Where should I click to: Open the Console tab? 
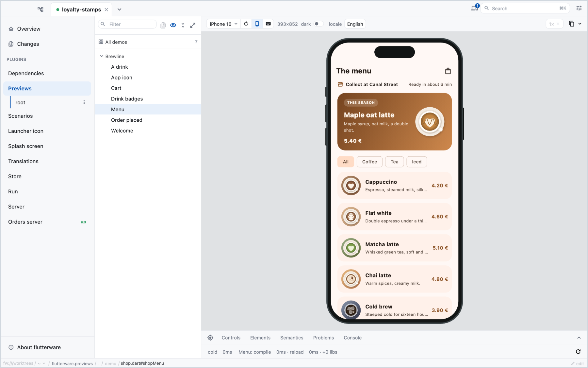(352, 338)
